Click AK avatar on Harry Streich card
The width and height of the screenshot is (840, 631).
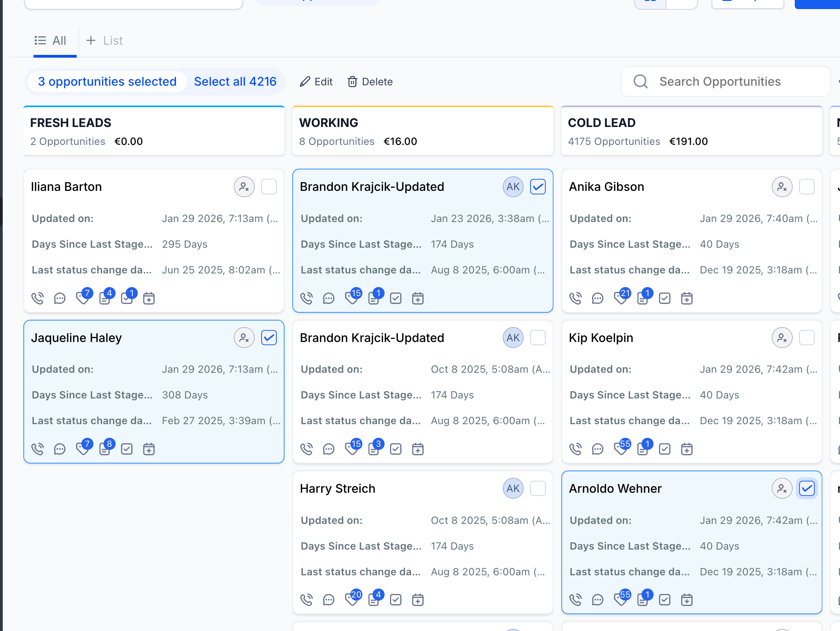(x=513, y=488)
